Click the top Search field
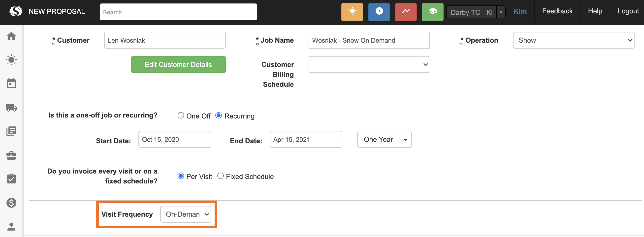Screen dimensions: 644x237 coord(178,12)
